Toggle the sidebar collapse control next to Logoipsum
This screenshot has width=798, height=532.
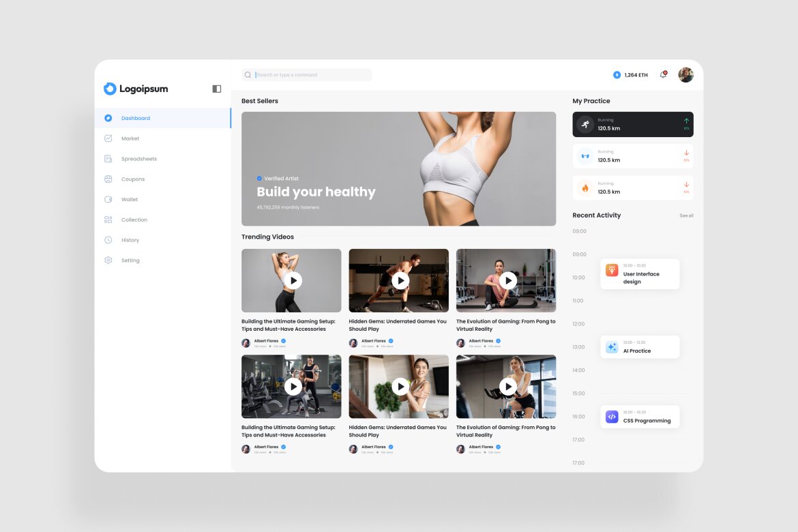216,89
